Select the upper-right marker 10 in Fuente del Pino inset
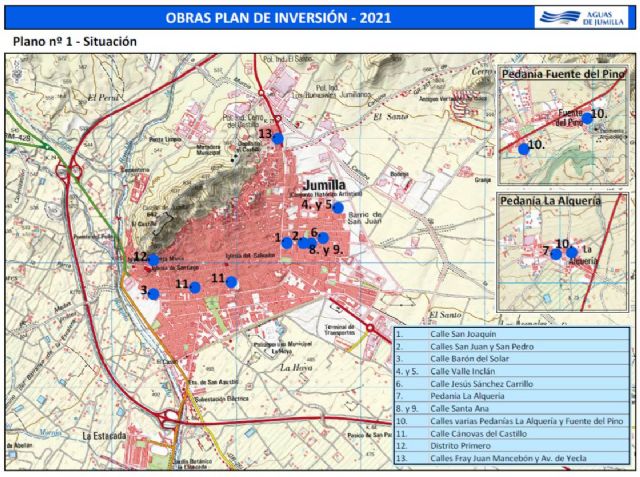Viewport: 640px width, 477px height. tap(587, 118)
